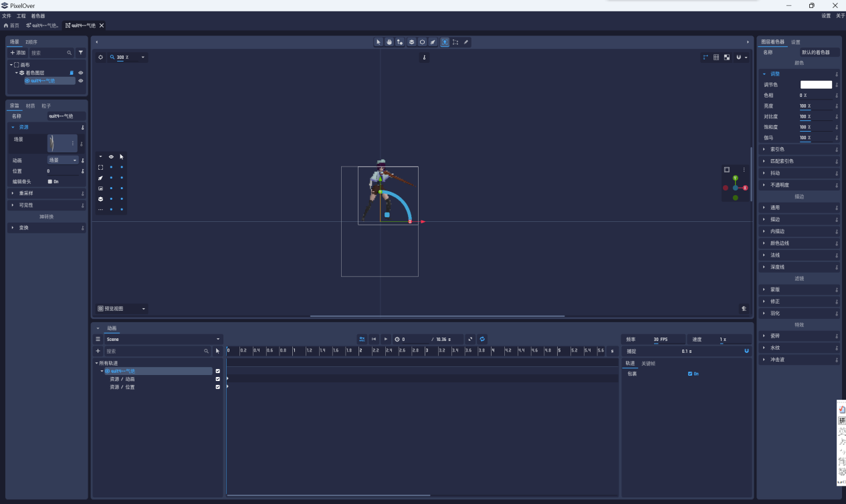
Task: Go to the 首页 tab
Action: coord(11,25)
